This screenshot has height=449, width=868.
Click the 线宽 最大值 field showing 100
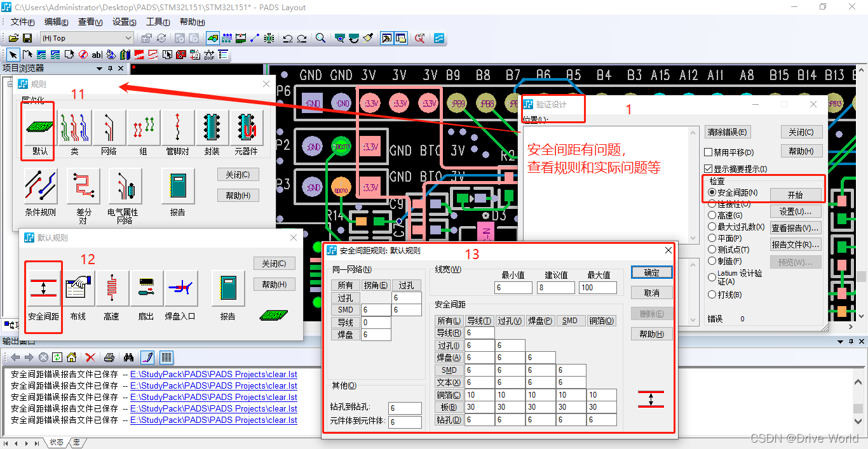pyautogui.click(x=598, y=288)
